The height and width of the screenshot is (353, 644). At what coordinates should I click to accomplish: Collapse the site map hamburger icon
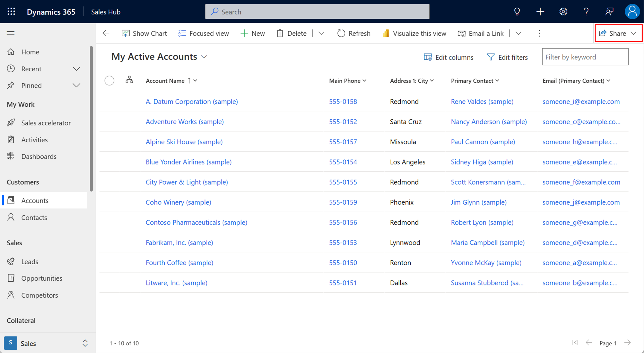coord(10,33)
